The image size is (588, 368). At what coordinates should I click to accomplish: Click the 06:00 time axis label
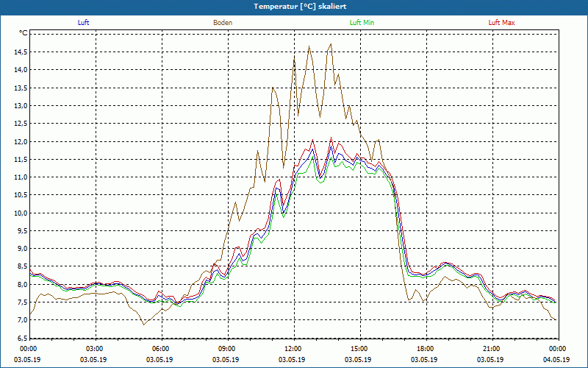162,349
